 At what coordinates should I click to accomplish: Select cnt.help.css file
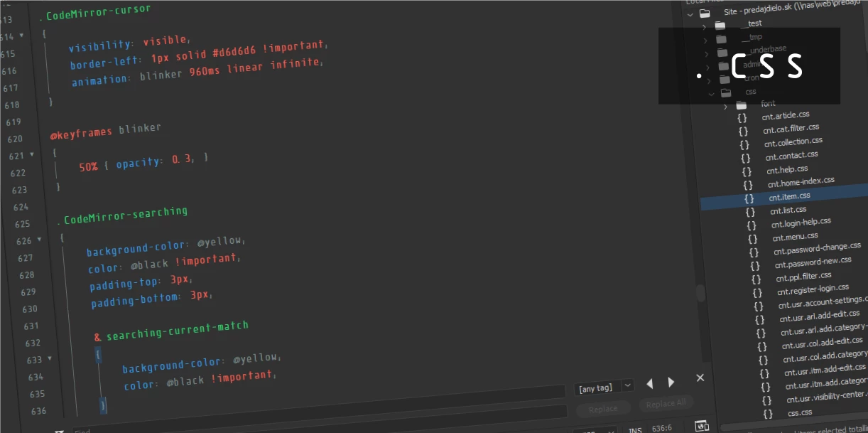tap(787, 169)
